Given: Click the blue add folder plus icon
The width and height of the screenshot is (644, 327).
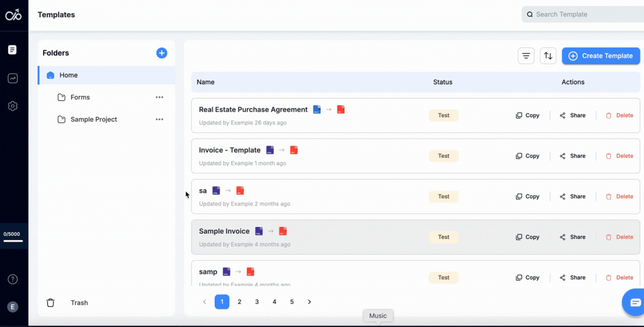Looking at the screenshot, I should click(x=161, y=53).
